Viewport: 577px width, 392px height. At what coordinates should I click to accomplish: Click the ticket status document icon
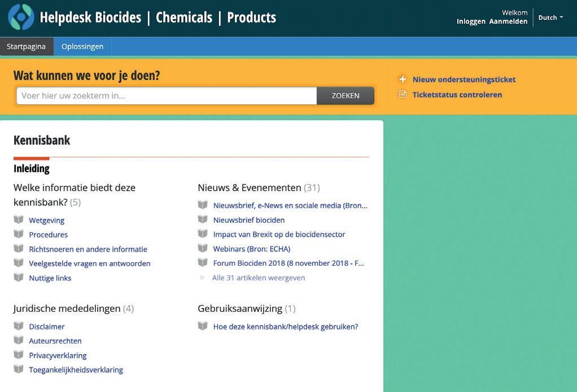pos(403,94)
